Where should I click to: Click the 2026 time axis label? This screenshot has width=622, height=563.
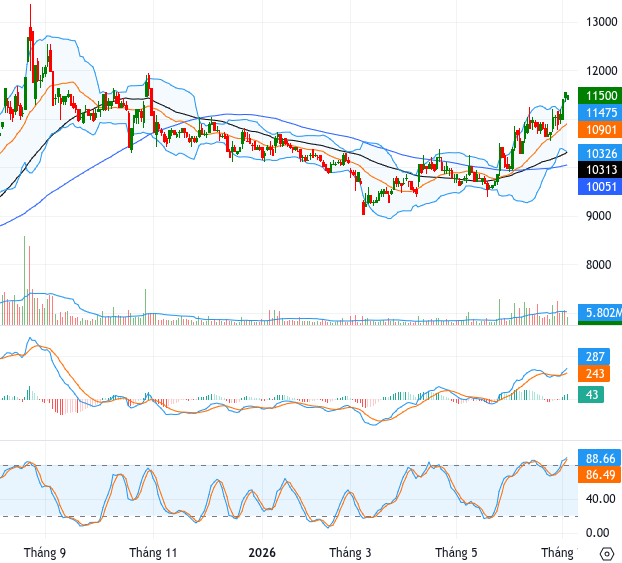[x=262, y=553]
